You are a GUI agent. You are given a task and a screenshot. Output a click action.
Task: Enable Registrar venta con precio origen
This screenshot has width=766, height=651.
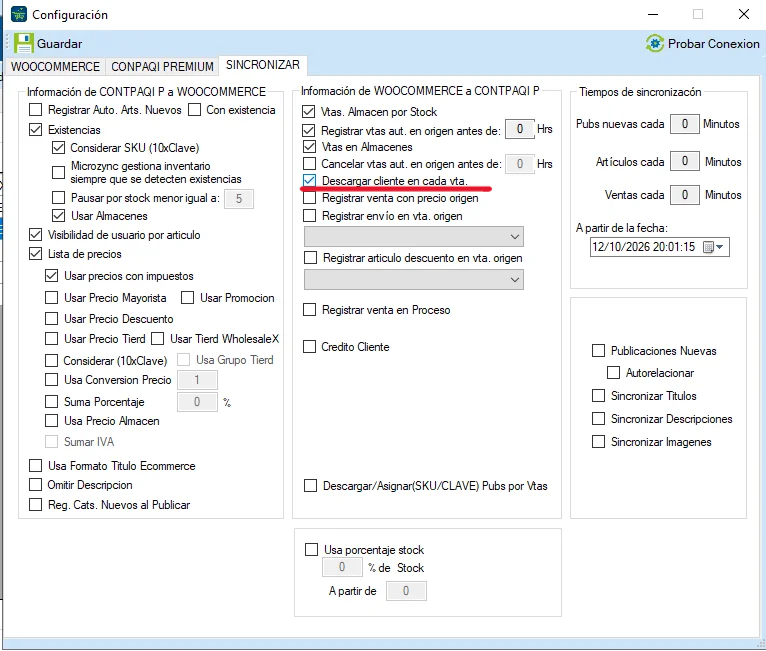tap(310, 198)
